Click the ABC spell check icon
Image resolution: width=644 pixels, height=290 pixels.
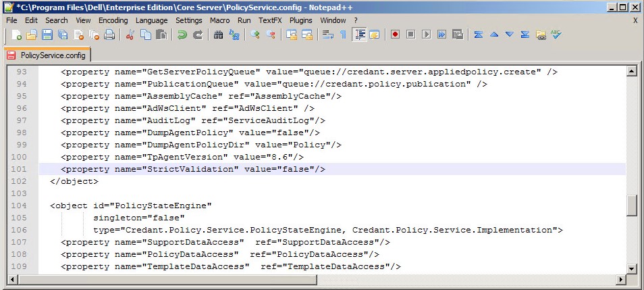pyautogui.click(x=556, y=34)
